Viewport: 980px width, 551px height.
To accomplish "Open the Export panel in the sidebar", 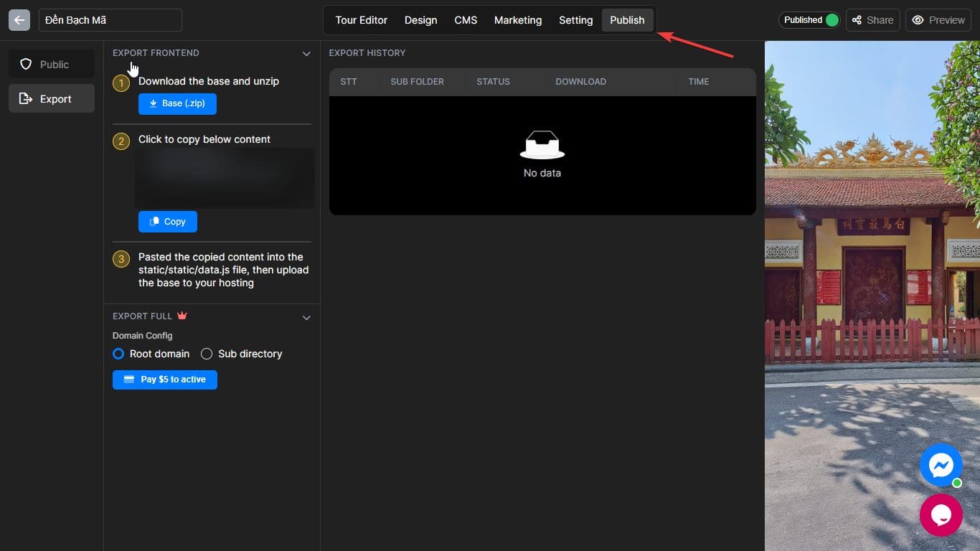I will pos(51,98).
